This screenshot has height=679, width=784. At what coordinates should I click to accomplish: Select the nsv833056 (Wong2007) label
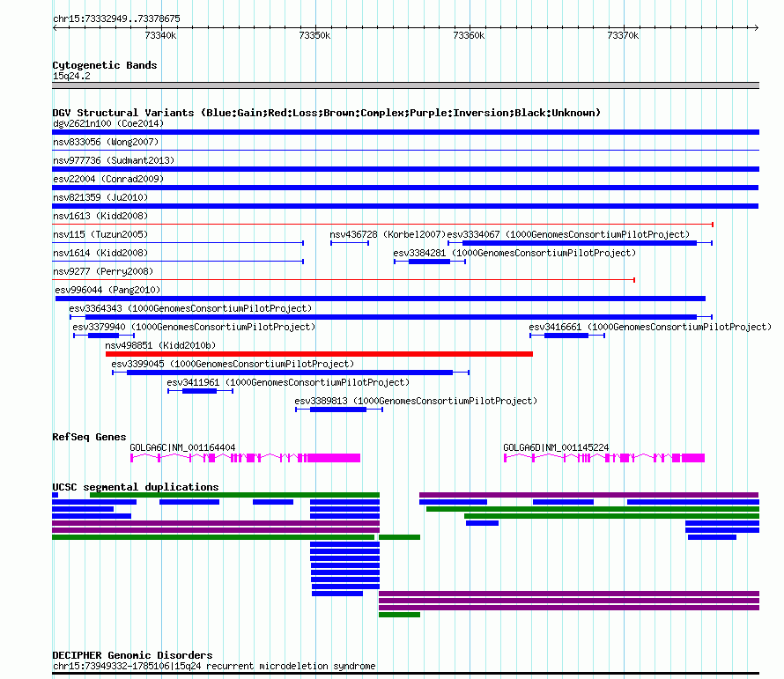coord(106,142)
